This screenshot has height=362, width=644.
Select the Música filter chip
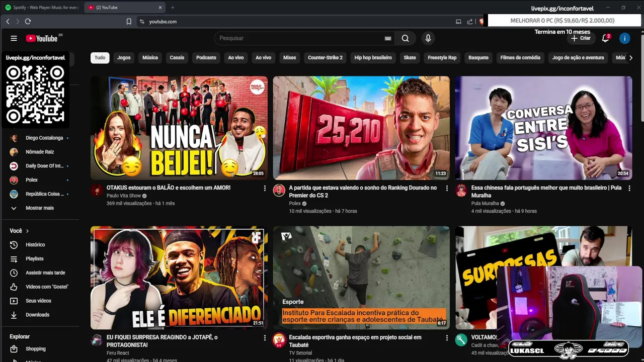click(150, 58)
